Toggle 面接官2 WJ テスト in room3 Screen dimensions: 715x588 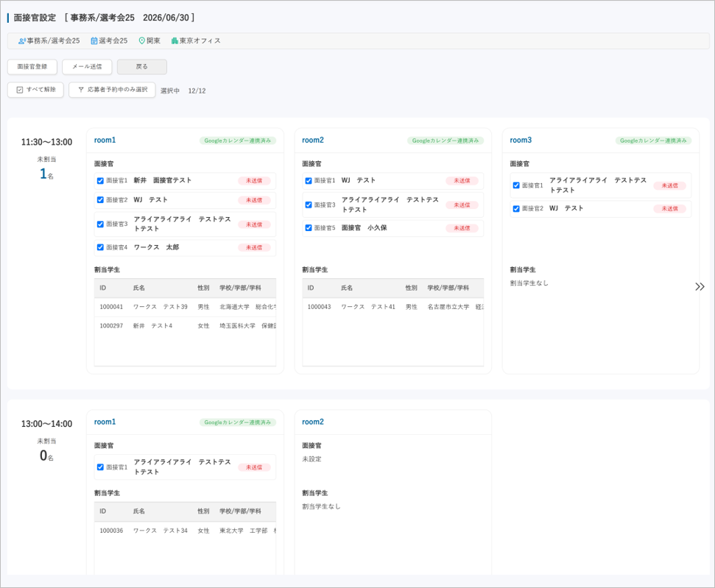point(516,209)
